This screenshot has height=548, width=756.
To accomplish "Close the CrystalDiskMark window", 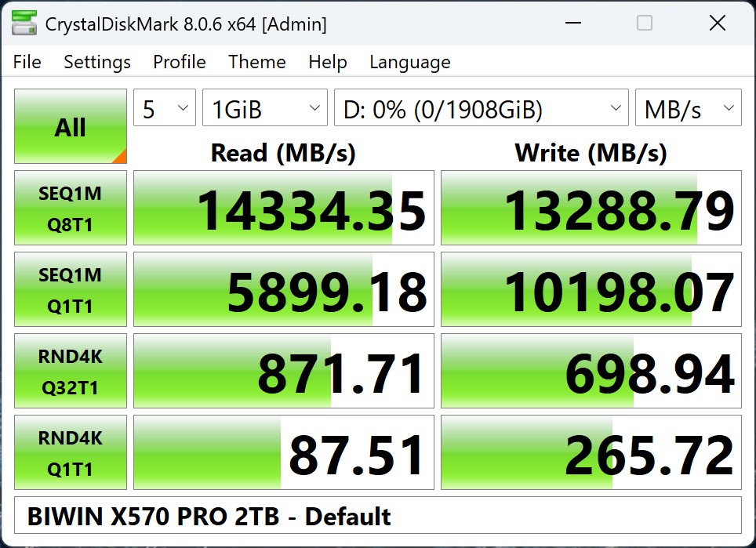I will point(718,23).
